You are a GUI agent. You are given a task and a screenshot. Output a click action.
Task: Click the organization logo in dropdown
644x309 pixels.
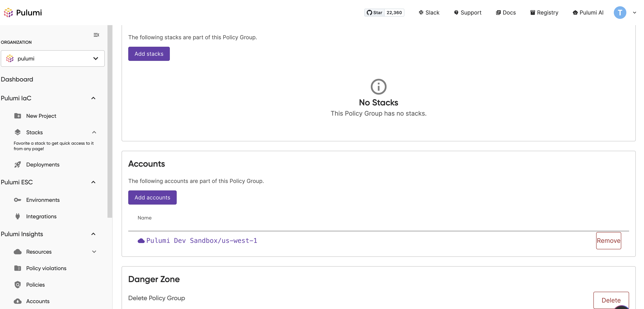tap(10, 59)
